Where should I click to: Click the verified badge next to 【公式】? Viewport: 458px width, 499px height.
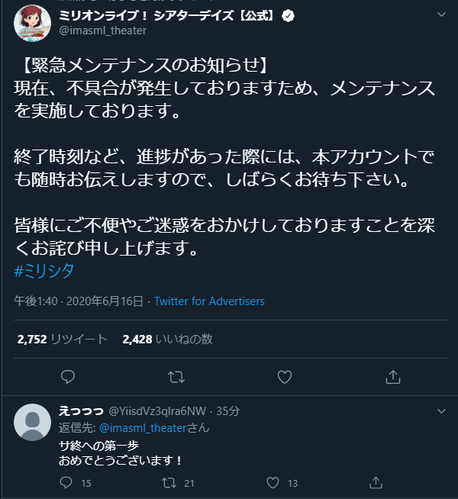tap(288, 16)
